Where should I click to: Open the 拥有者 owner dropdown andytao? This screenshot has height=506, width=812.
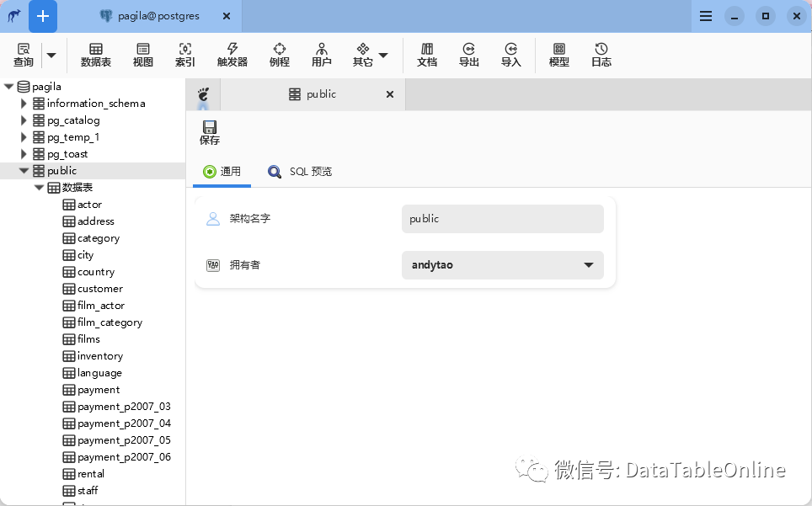(502, 265)
